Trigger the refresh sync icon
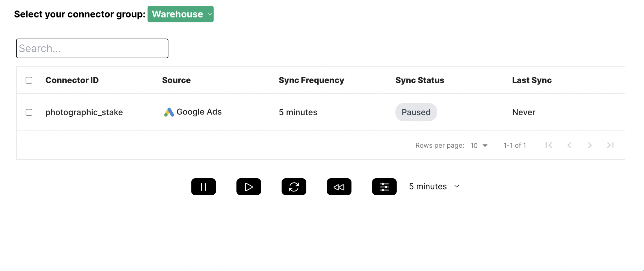 point(294,186)
